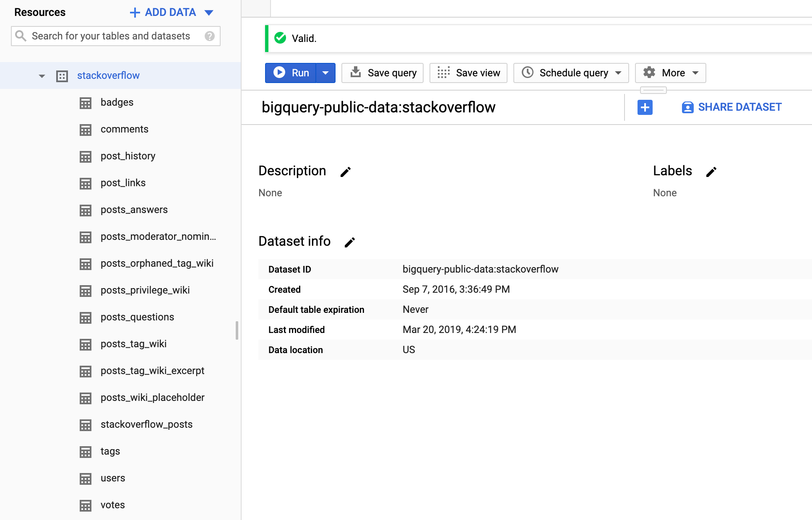Open the users table
The image size is (812, 520).
pos(112,478)
